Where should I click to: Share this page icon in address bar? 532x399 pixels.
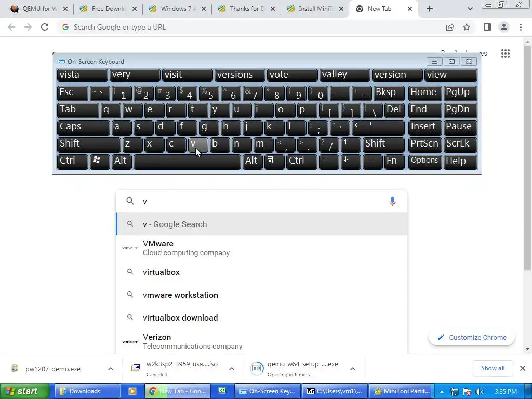click(x=450, y=27)
